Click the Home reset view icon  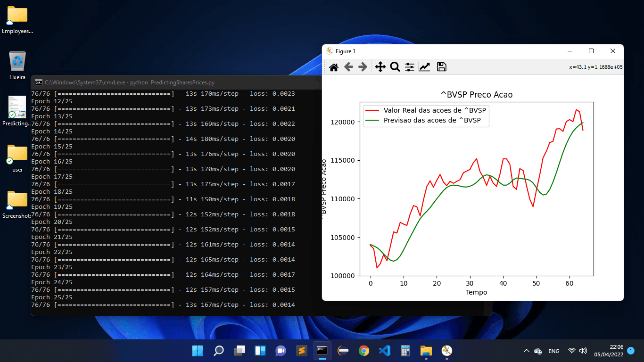334,67
